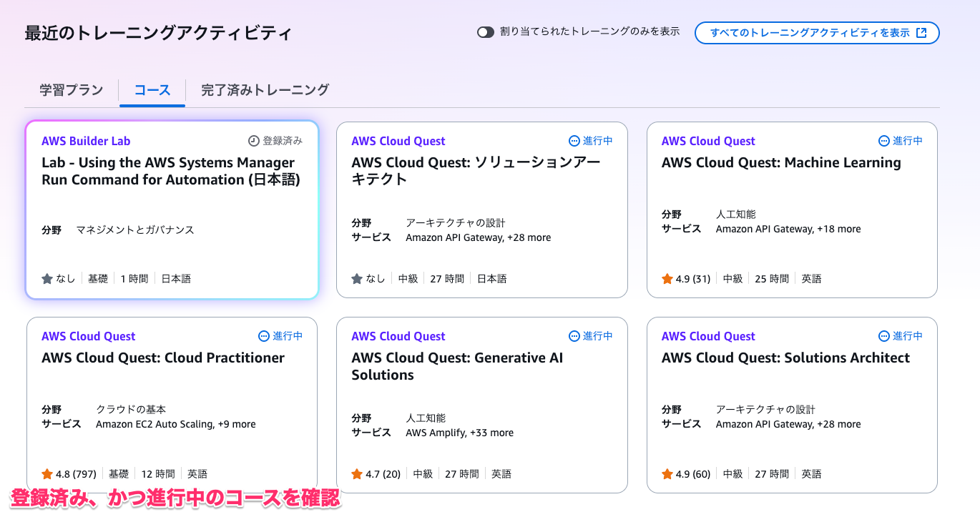Click 進行中 icon on Cloud Practitioner card

264,336
